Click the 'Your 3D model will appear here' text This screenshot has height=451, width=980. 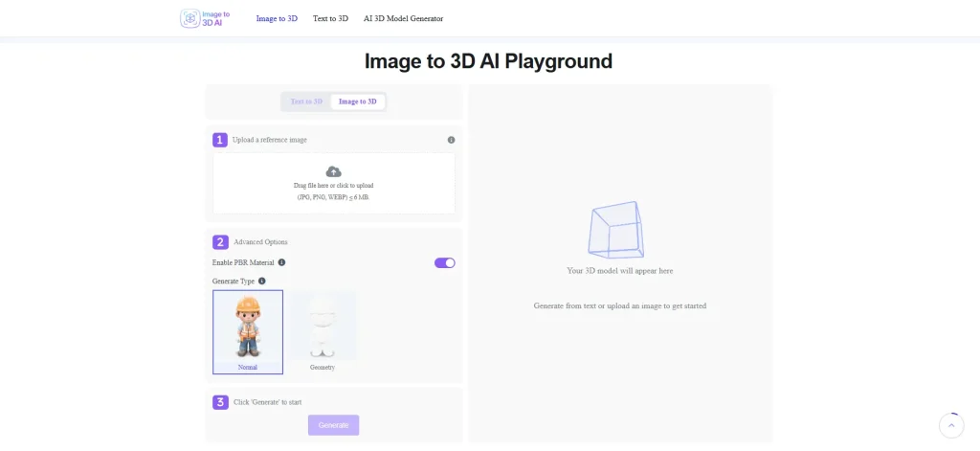tap(620, 271)
